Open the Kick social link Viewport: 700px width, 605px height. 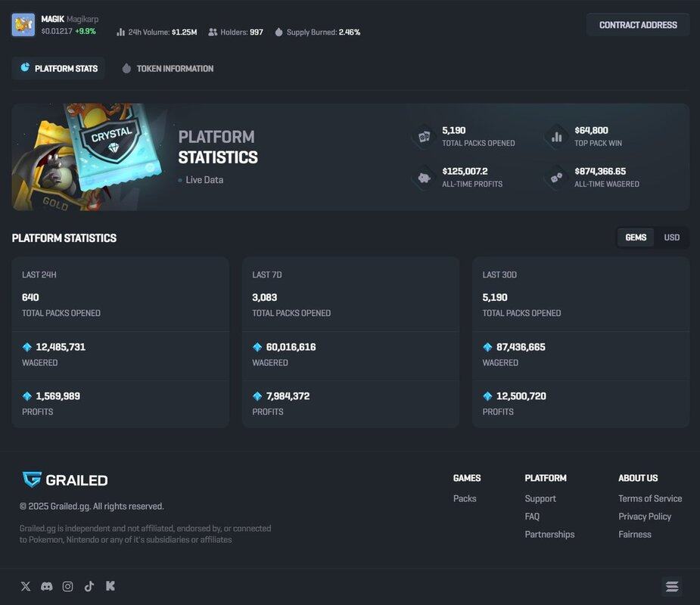pyautogui.click(x=110, y=586)
